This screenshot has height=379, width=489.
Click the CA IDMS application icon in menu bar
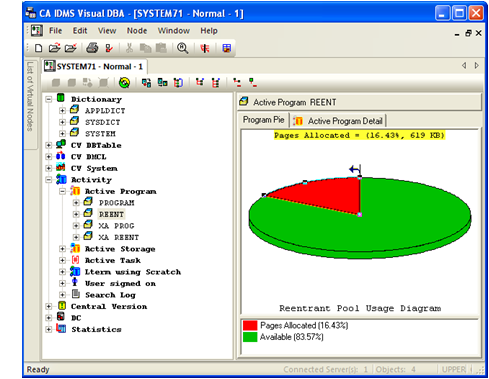(x=37, y=31)
